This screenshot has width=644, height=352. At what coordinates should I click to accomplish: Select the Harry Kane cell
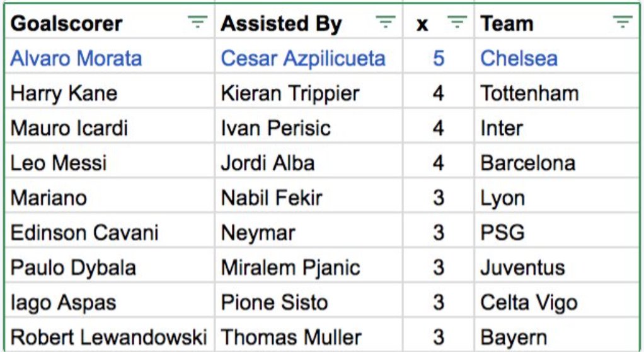110,91
